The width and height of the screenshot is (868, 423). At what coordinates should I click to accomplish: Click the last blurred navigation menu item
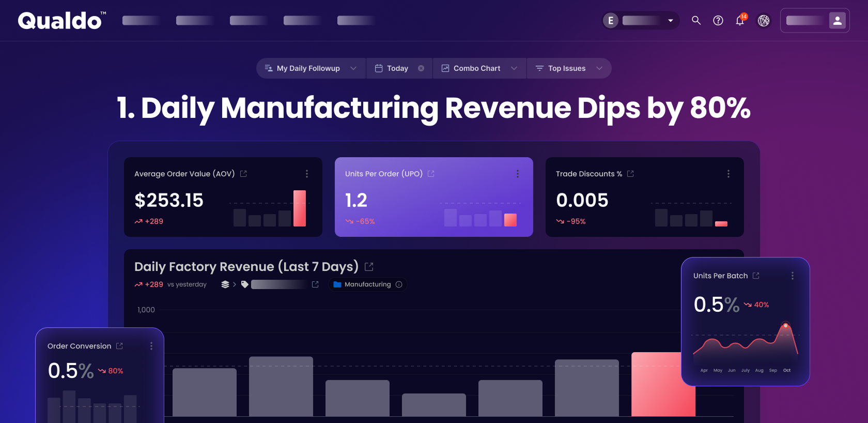(355, 21)
